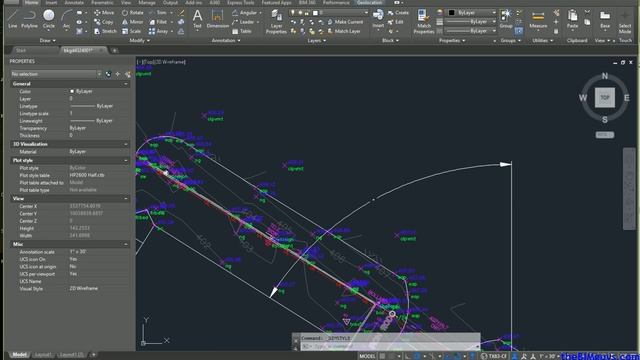This screenshot has width=640, height=360.
Task: Click Make Current layer button
Action: pyautogui.click(x=345, y=22)
